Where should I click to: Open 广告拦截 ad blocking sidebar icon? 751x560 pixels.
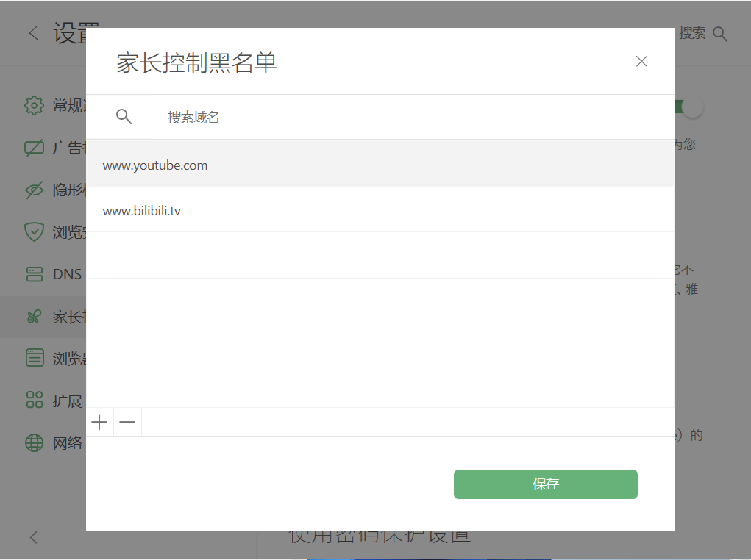[x=34, y=148]
